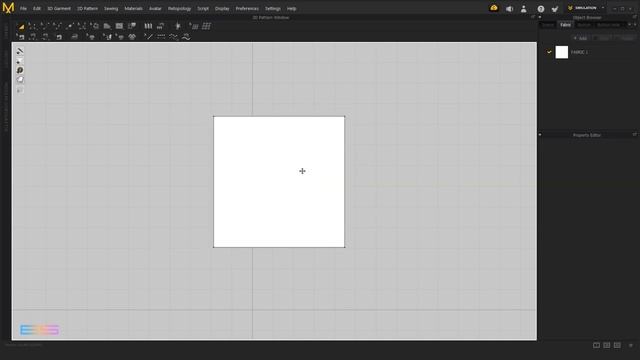The height and width of the screenshot is (360, 640).
Task: Switch to the Button tab
Action: click(x=584, y=25)
